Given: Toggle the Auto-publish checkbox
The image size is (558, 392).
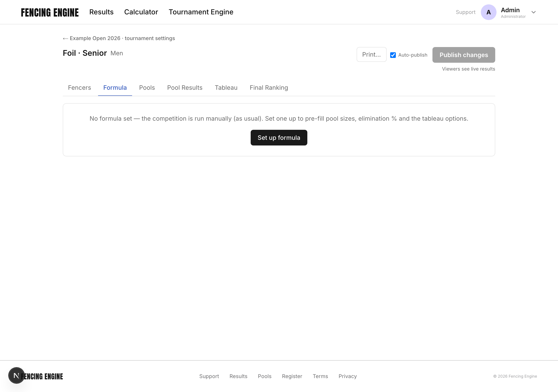Looking at the screenshot, I should click(x=393, y=55).
